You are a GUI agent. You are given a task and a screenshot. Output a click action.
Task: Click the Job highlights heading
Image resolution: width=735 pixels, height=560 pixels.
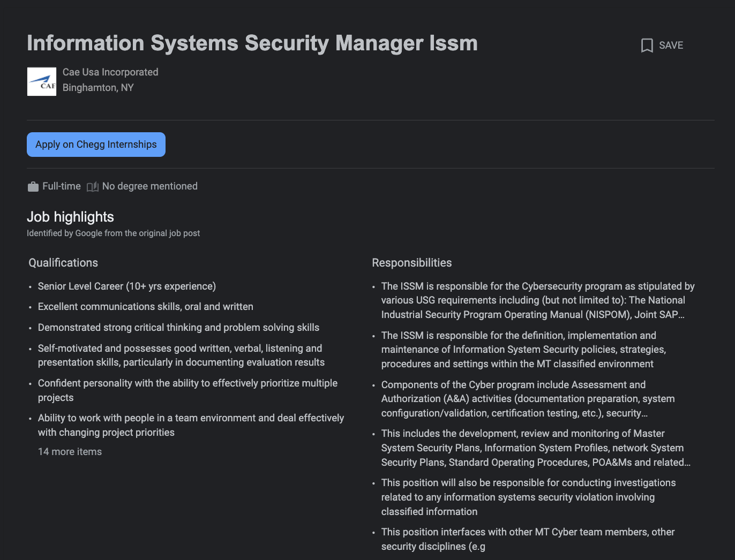click(70, 217)
